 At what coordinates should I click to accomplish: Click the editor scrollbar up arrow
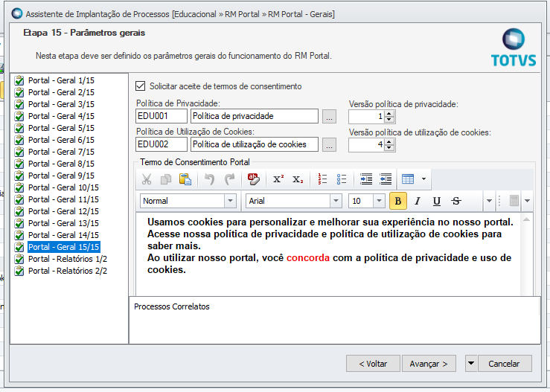tap(526, 219)
